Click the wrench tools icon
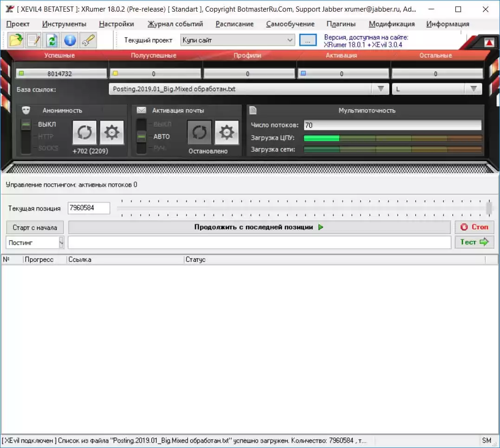 (x=88, y=40)
